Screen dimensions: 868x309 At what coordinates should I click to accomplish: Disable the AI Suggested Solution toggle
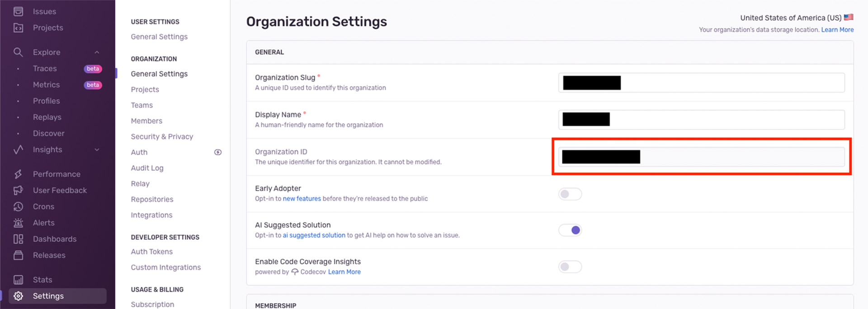[570, 230]
